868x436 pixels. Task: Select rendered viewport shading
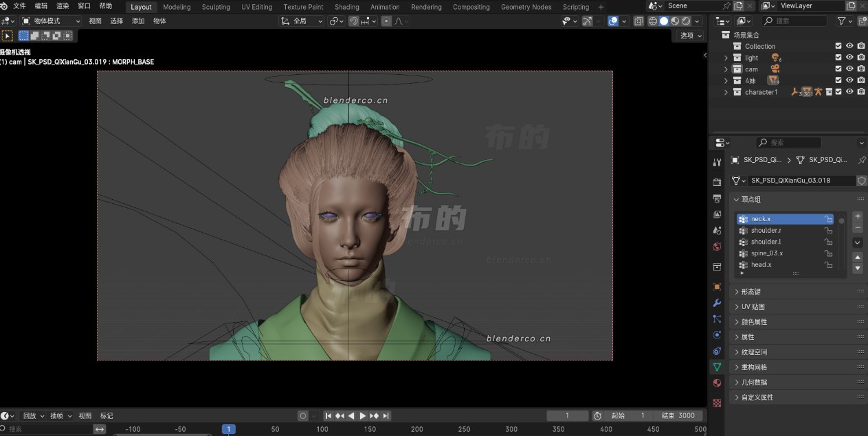click(x=686, y=21)
